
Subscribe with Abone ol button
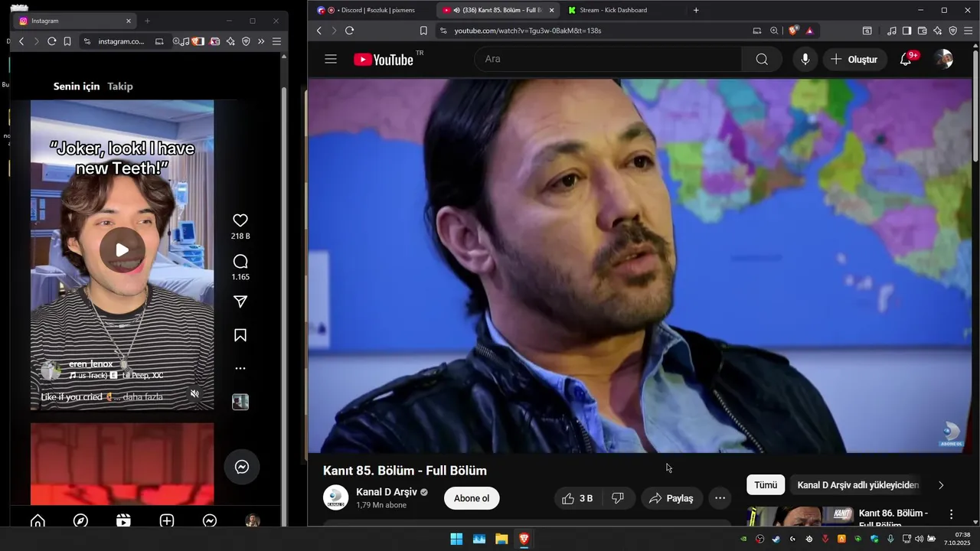[x=472, y=498]
